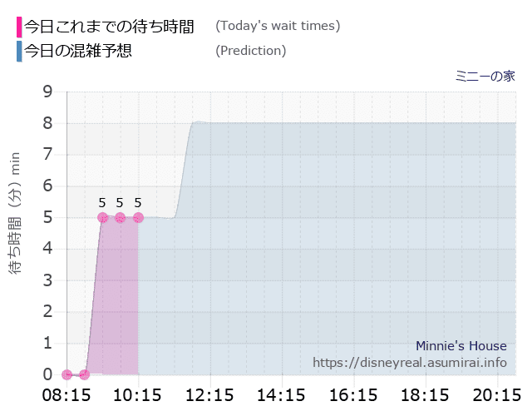
Task: Select the 今日これまでの待ち時間 legend label
Action: tap(109, 27)
